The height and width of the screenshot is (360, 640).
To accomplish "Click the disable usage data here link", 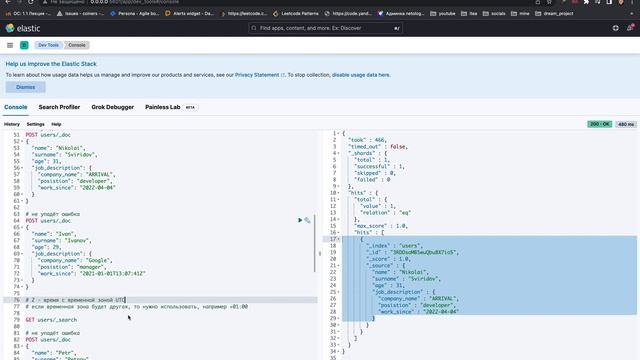I will [361, 75].
